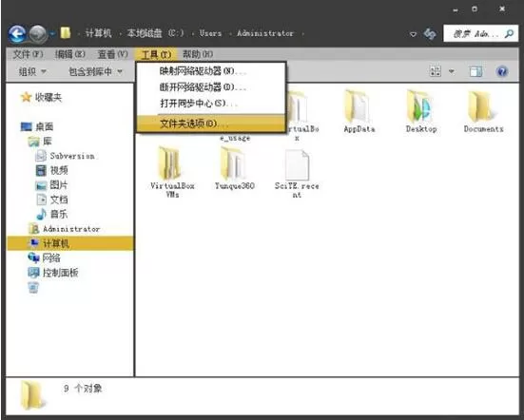Screen dimensions: 524x420
Task: Open the 组织 dropdown menu
Action: pos(32,71)
